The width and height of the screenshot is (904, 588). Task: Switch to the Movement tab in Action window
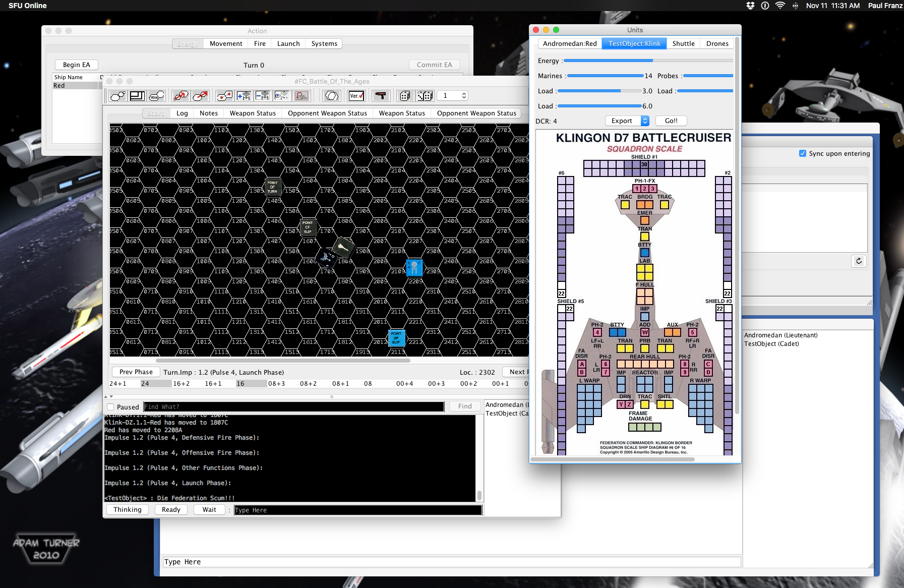click(x=226, y=44)
